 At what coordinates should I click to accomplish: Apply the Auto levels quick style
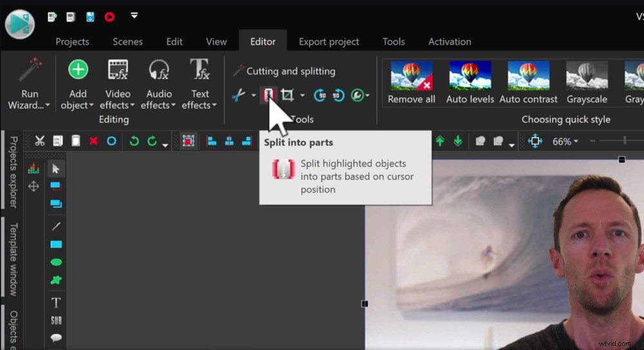tap(470, 82)
